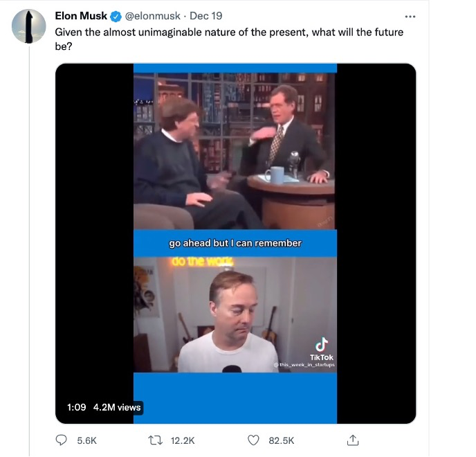Screen dimensions: 476x457
Task: Click the @elonmusk handle
Action: click(x=153, y=16)
